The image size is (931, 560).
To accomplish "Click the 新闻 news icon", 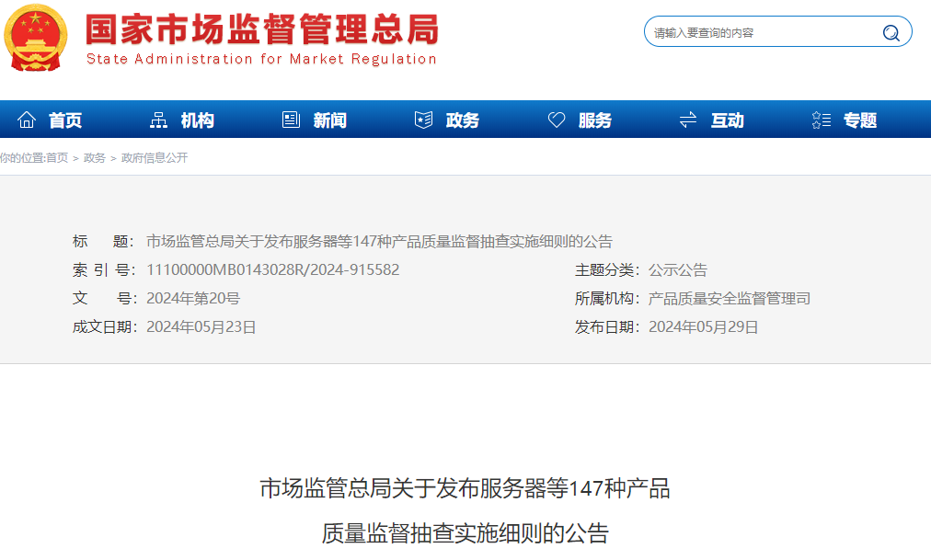I will 291,119.
